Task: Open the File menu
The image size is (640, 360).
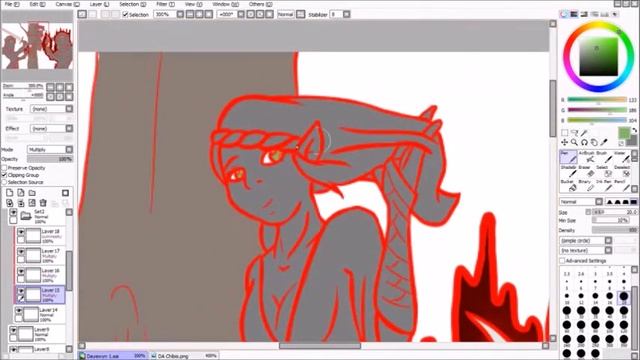Action: 11,4
